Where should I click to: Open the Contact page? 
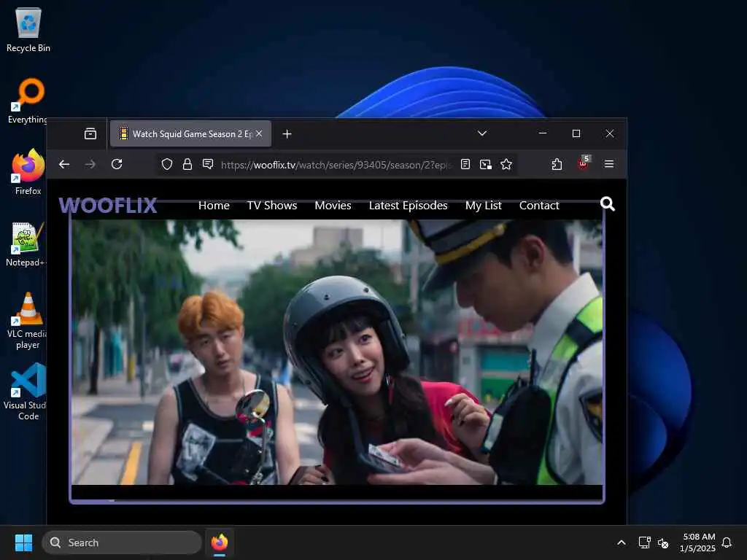coord(539,205)
